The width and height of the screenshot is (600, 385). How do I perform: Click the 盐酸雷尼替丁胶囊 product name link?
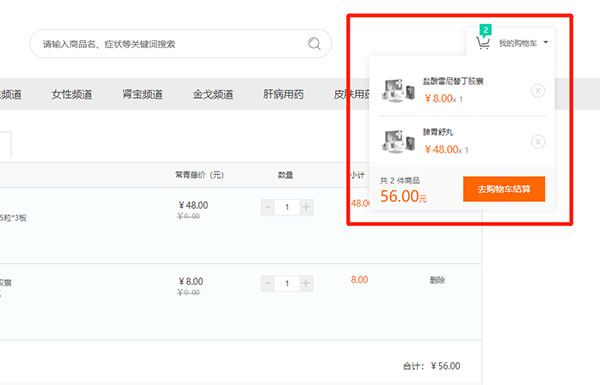click(453, 81)
